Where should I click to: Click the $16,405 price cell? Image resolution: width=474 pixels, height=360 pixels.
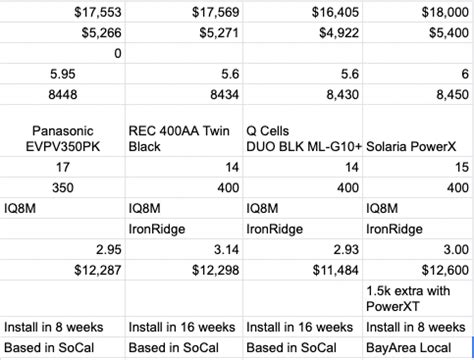tap(303, 12)
